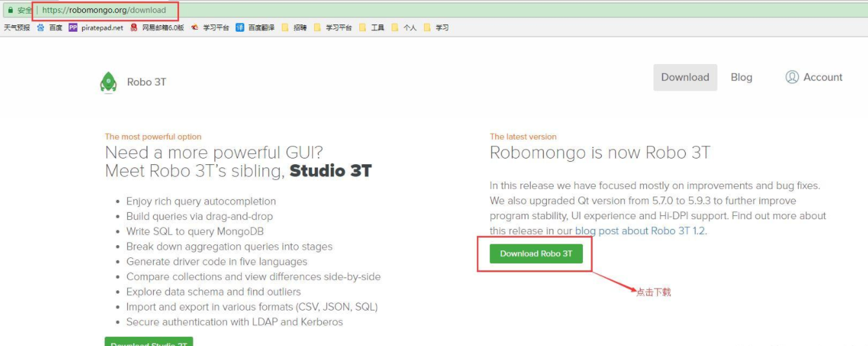Click the green Download Studio 3T button

149,342
